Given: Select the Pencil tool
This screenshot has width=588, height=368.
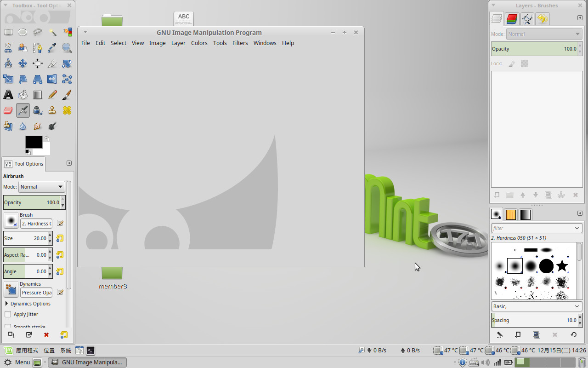Looking at the screenshot, I should [x=52, y=95].
